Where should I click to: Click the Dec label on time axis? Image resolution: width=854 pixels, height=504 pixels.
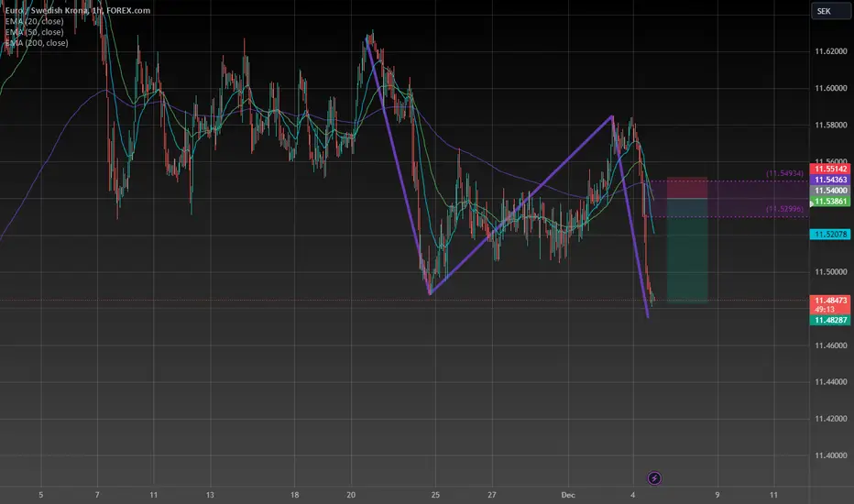coord(568,495)
